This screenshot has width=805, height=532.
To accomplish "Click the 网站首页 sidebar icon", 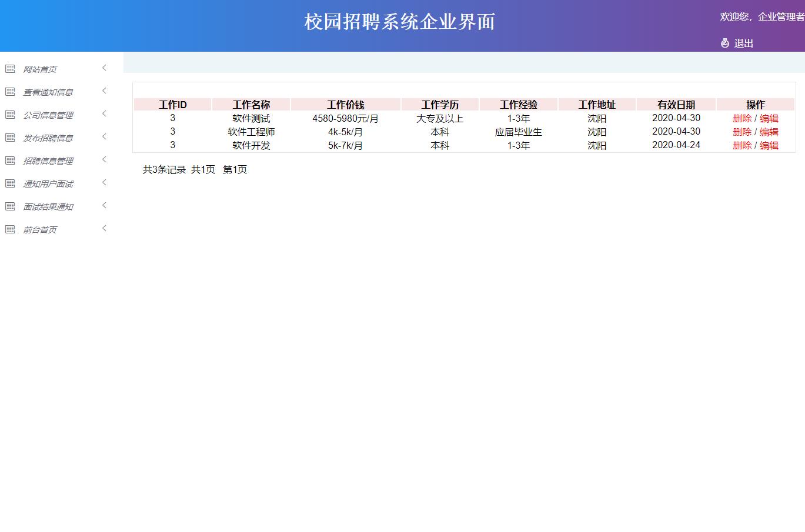I will click(10, 68).
